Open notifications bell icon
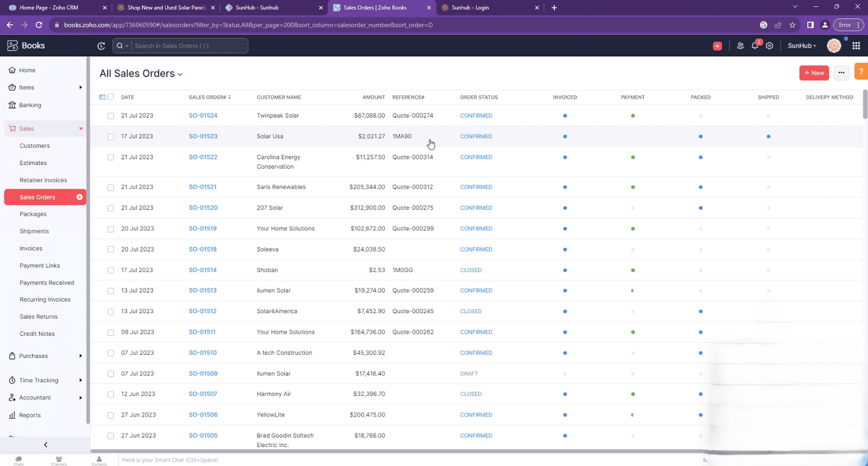This screenshot has width=868, height=466. coord(755,46)
